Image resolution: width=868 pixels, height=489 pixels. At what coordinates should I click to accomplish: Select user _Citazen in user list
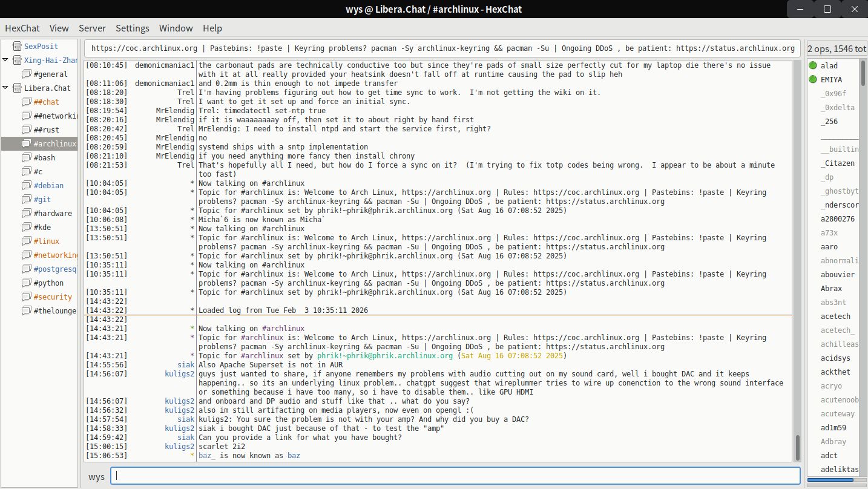pyautogui.click(x=838, y=163)
